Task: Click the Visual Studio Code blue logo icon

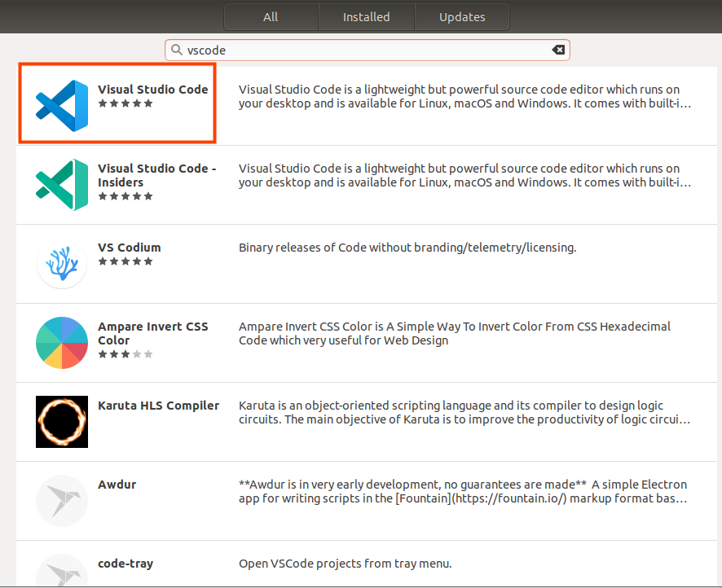Action: coord(61,106)
